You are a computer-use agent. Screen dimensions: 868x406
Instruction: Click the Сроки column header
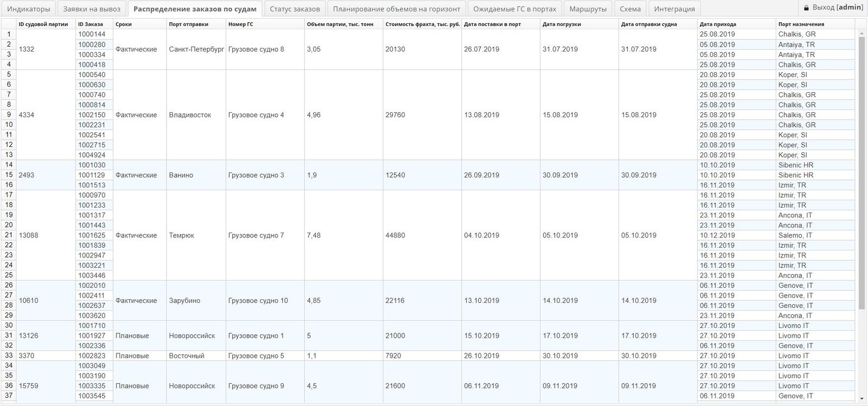click(139, 24)
